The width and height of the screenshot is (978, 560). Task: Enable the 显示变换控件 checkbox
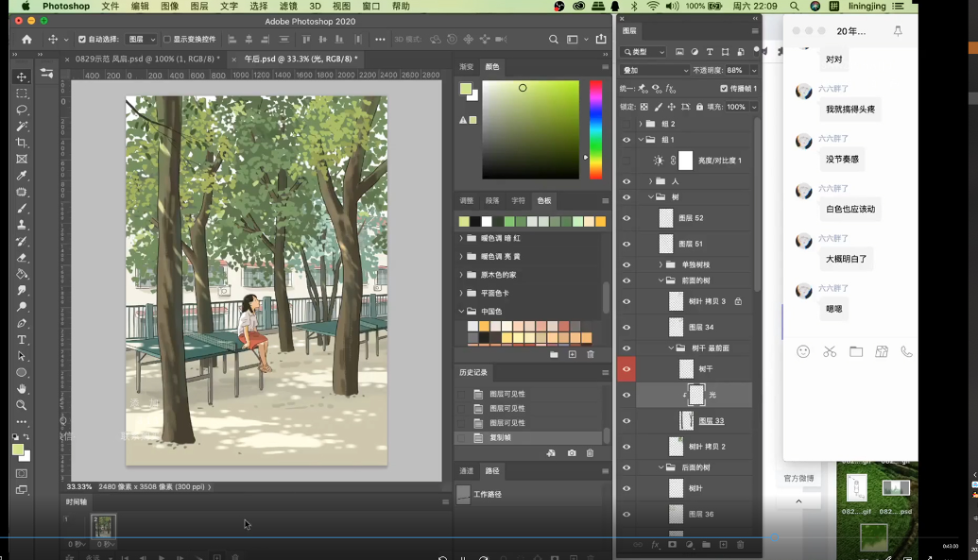pyautogui.click(x=167, y=40)
